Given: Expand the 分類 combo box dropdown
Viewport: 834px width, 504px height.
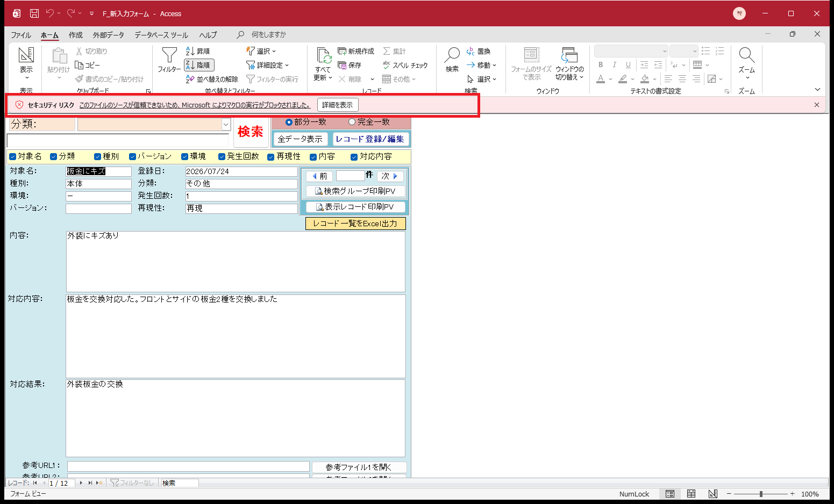Looking at the screenshot, I should tap(226, 125).
